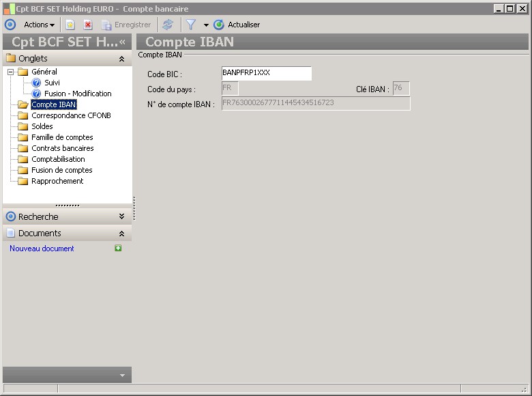The width and height of the screenshot is (532, 396).
Task: Click the vertical splitter handle of sidebar
Action: [x=134, y=208]
